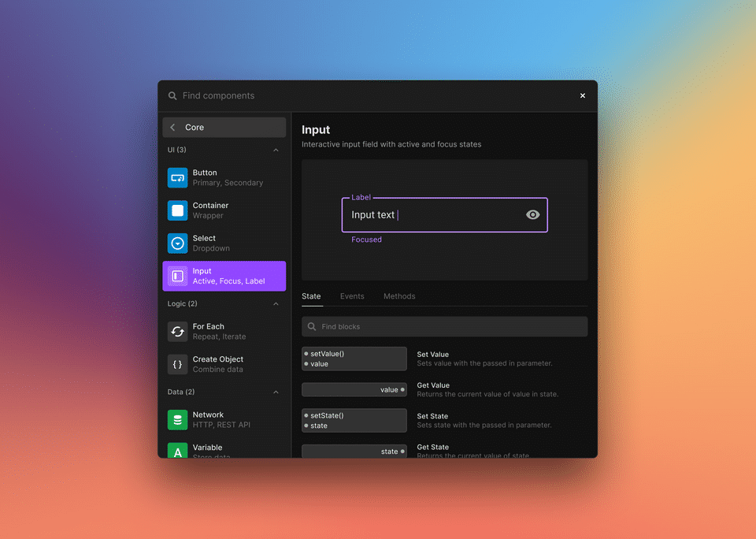
Task: Click the value getter block
Action: 354,389
